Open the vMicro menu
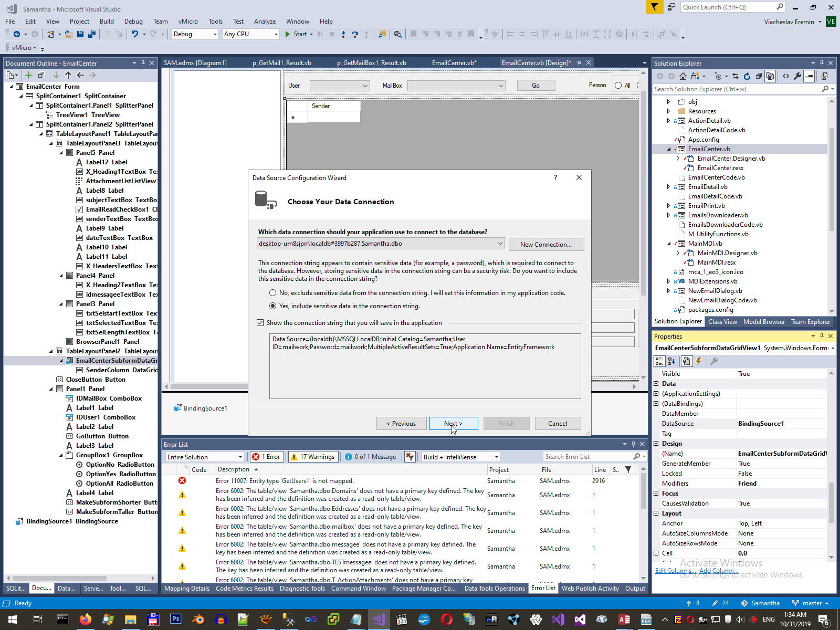This screenshot has height=630, width=840. click(x=188, y=22)
